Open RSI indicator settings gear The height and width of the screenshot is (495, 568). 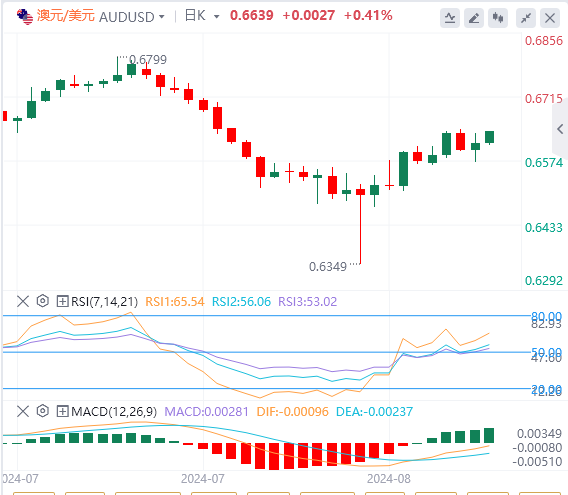(x=43, y=301)
